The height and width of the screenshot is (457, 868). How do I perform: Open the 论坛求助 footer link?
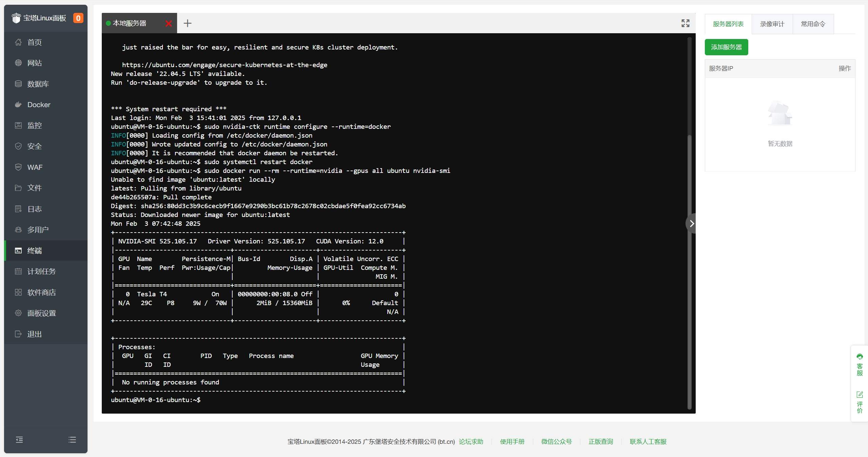(471, 441)
